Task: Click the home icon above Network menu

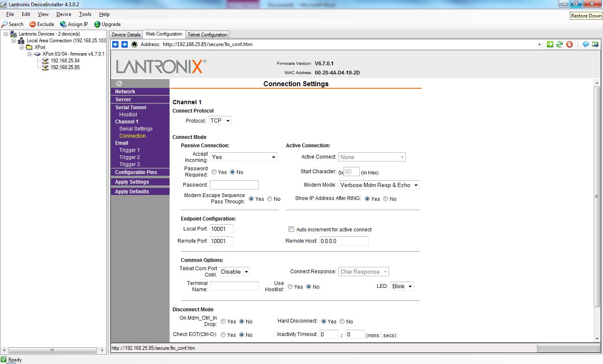Action: coord(119,83)
